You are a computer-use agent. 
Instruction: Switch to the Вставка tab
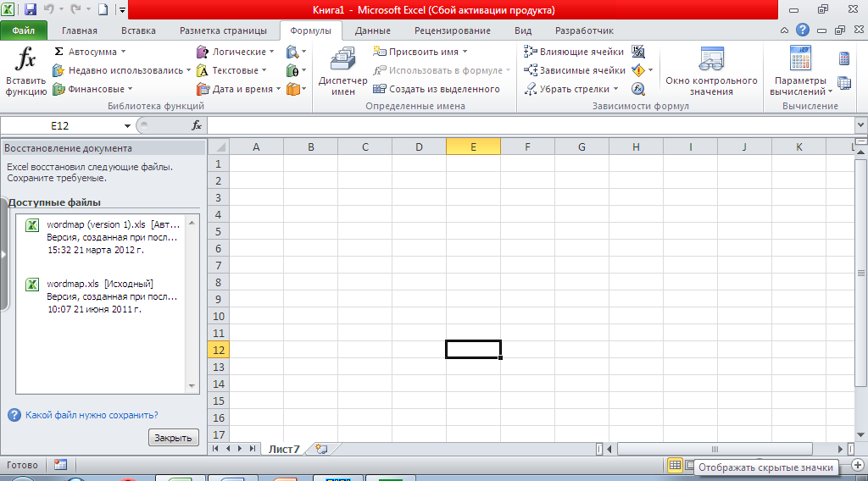tap(138, 30)
